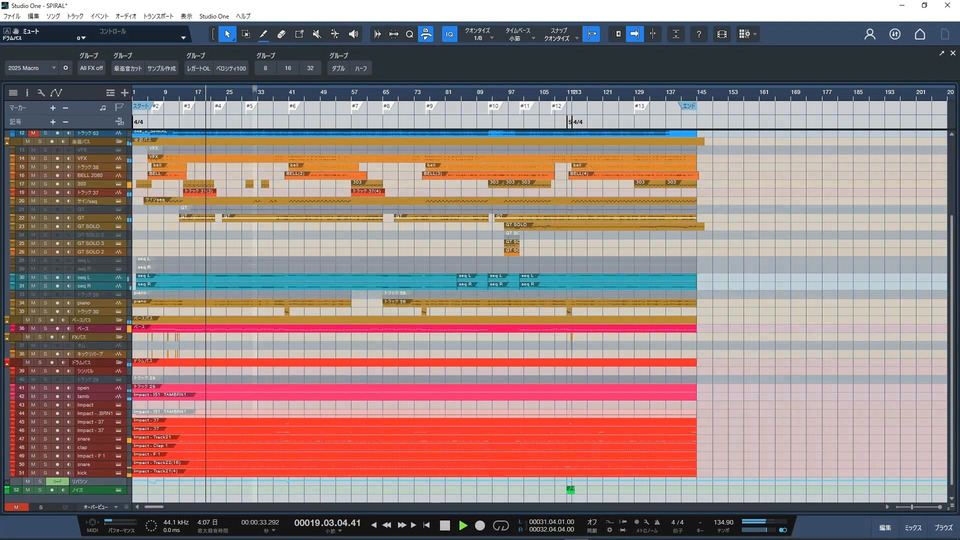Select the Arrow tool in the toolbar
Image resolution: width=960 pixels, height=540 pixels.
coord(228,34)
